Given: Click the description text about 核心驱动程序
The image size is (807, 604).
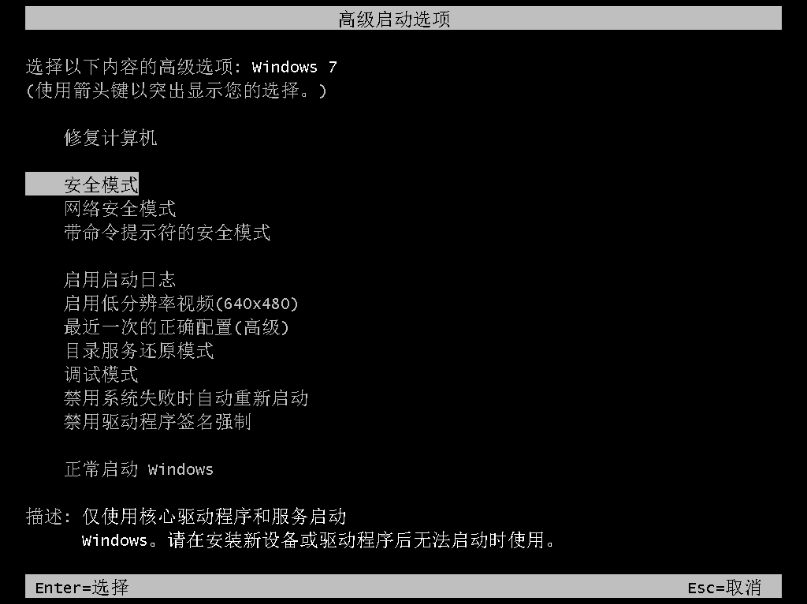Looking at the screenshot, I should (x=214, y=517).
